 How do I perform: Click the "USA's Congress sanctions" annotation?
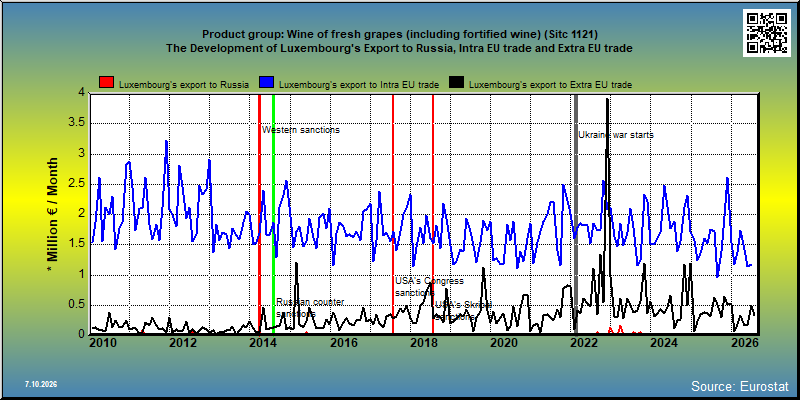[430, 287]
